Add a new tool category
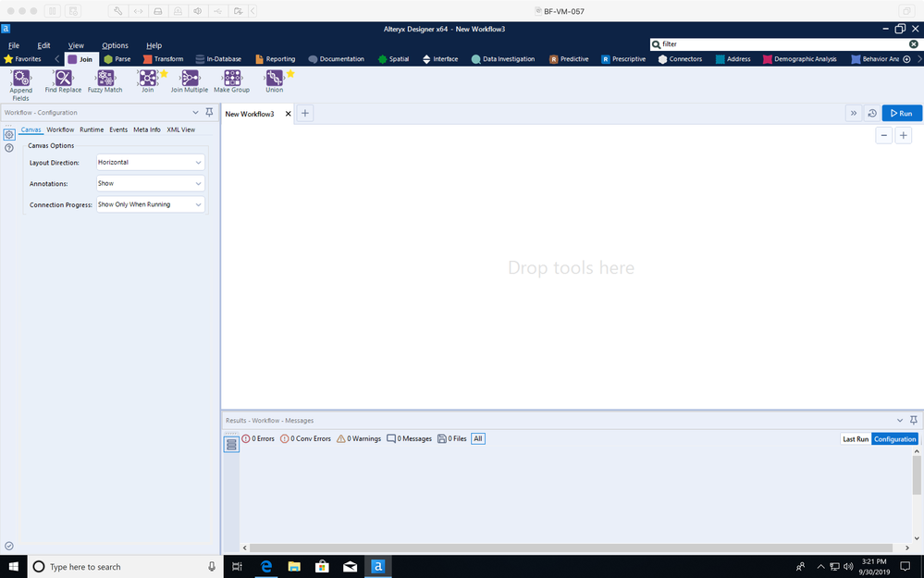The image size is (924, 578). (907, 59)
